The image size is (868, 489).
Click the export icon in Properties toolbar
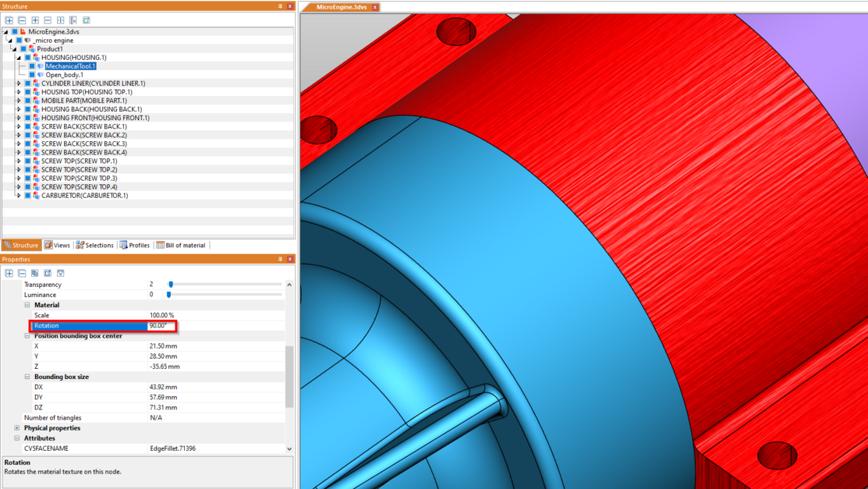(48, 273)
